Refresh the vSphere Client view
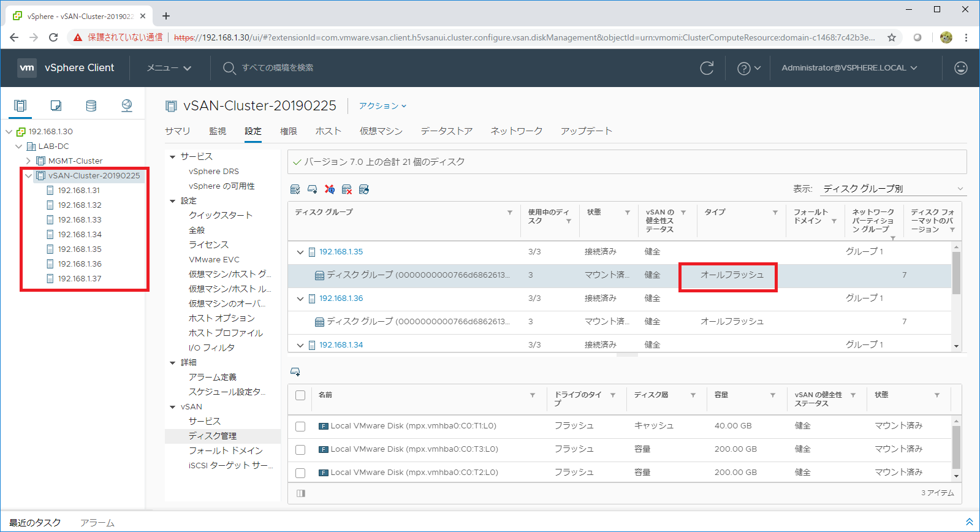Image resolution: width=980 pixels, height=532 pixels. click(707, 68)
